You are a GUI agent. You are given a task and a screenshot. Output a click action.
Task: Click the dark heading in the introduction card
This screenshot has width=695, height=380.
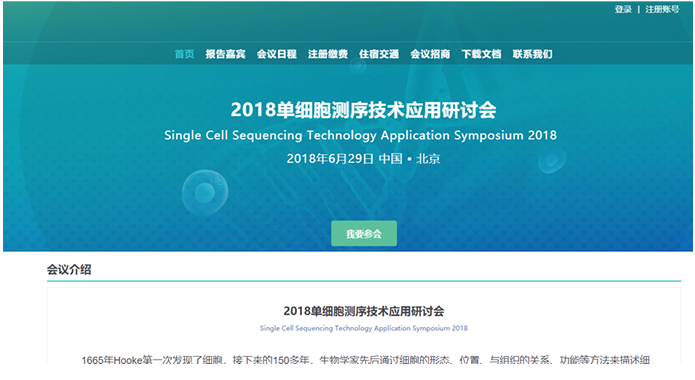tap(363, 311)
